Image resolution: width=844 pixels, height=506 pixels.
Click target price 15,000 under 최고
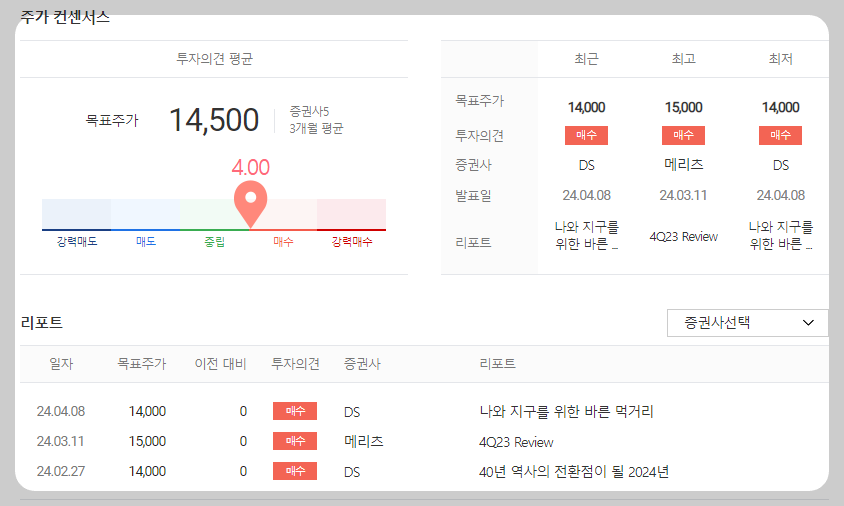[684, 108]
